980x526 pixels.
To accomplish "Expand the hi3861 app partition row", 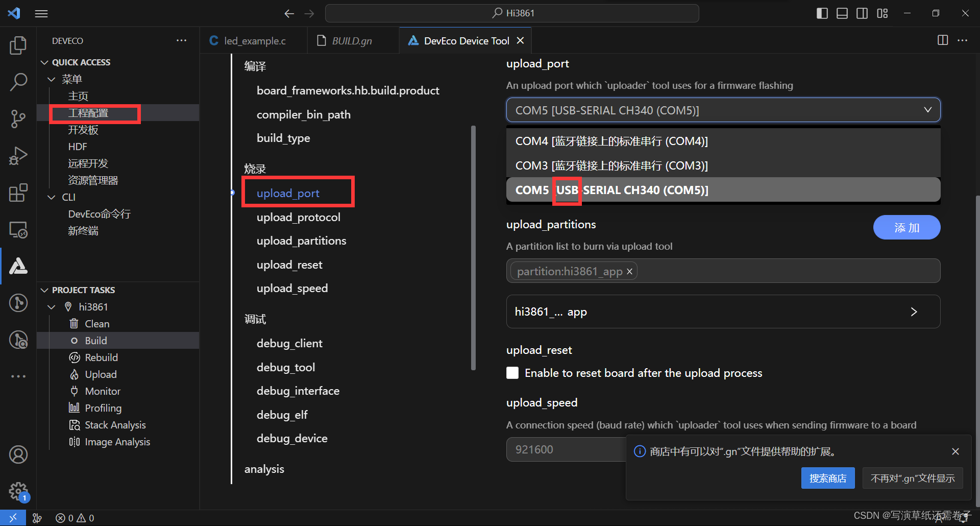I will pos(723,312).
